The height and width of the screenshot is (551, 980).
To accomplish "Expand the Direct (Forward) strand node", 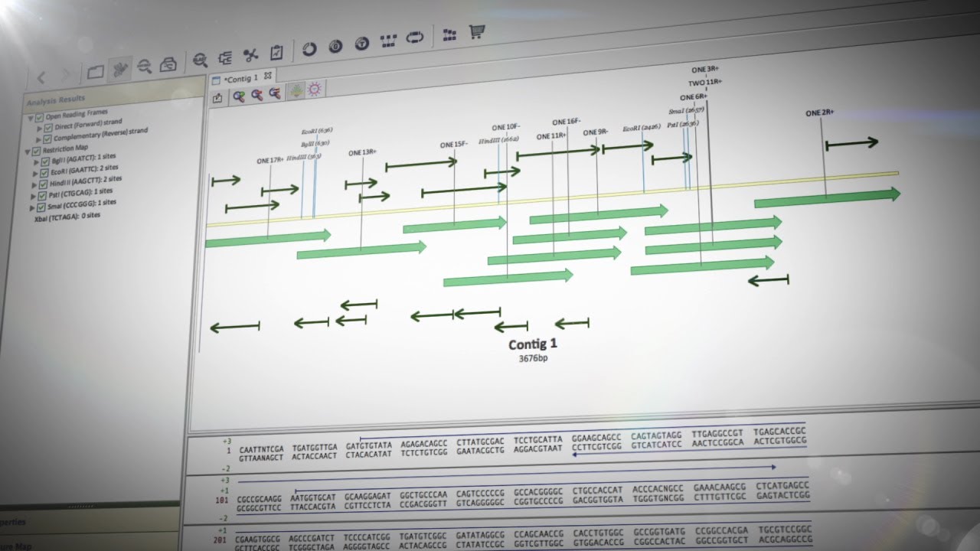I will (x=40, y=129).
